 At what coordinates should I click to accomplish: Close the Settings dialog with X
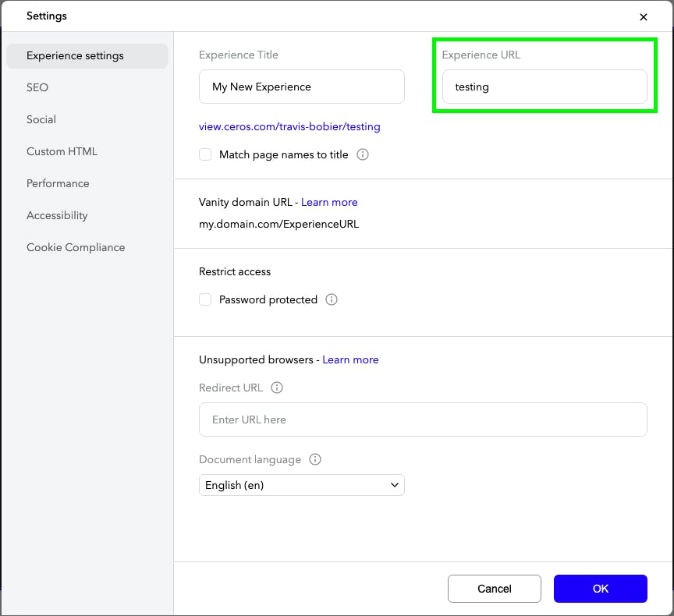644,16
